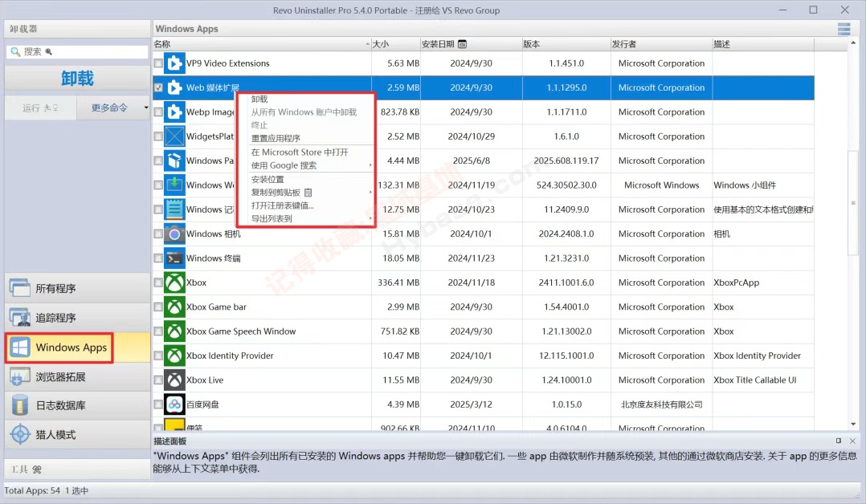
Task: Sort the list by 大小 column
Action: click(x=395, y=44)
